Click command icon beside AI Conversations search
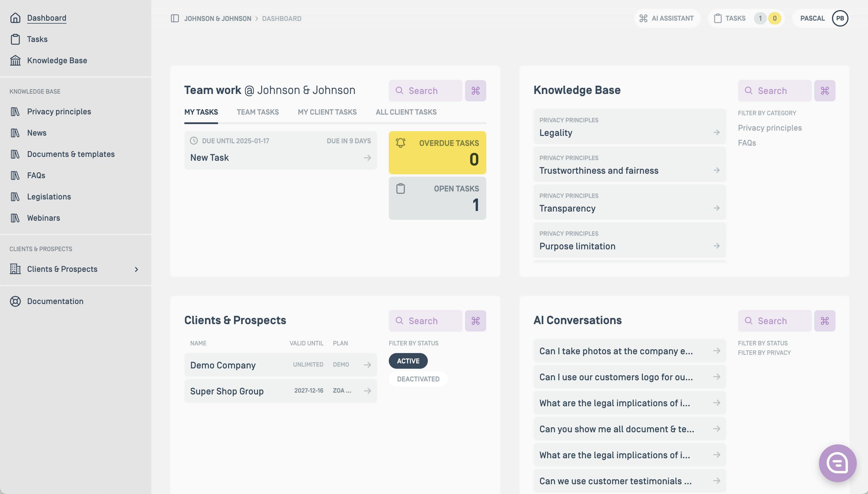This screenshot has height=494, width=868. [824, 321]
